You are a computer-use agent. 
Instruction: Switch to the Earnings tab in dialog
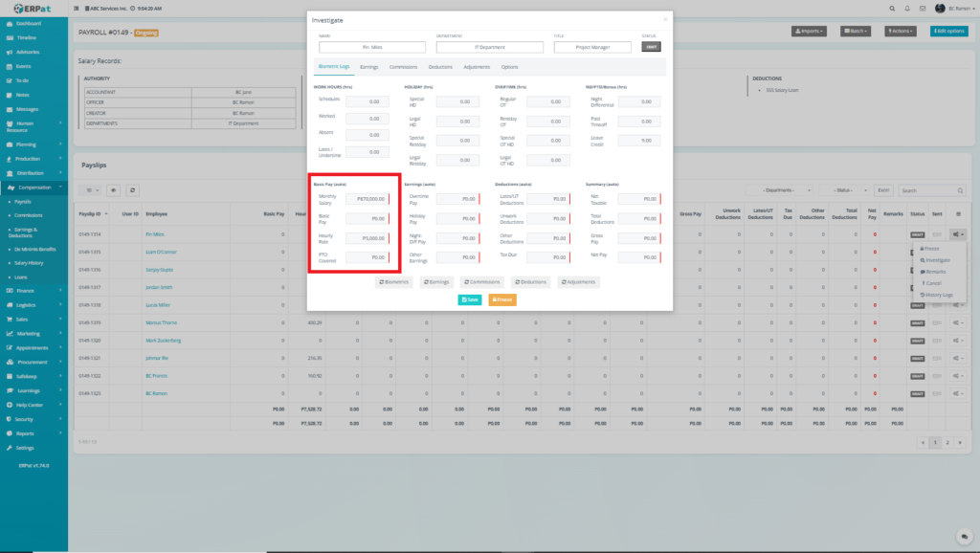click(368, 67)
